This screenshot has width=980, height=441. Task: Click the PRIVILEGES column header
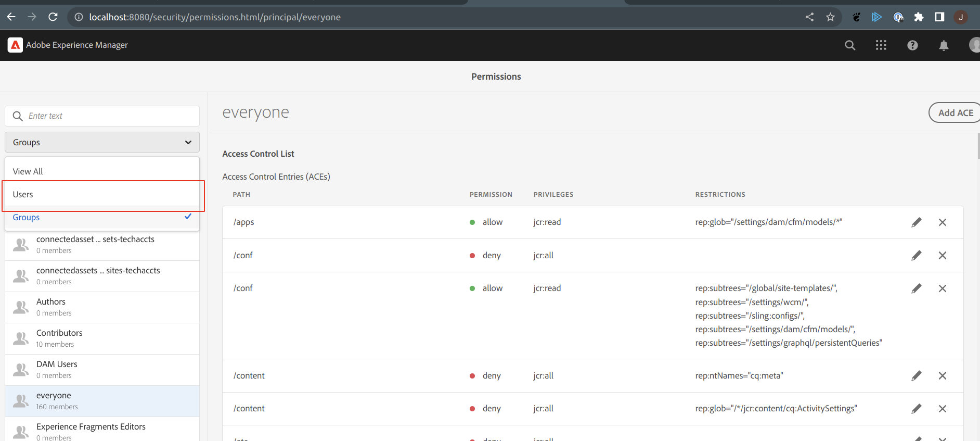(x=553, y=195)
